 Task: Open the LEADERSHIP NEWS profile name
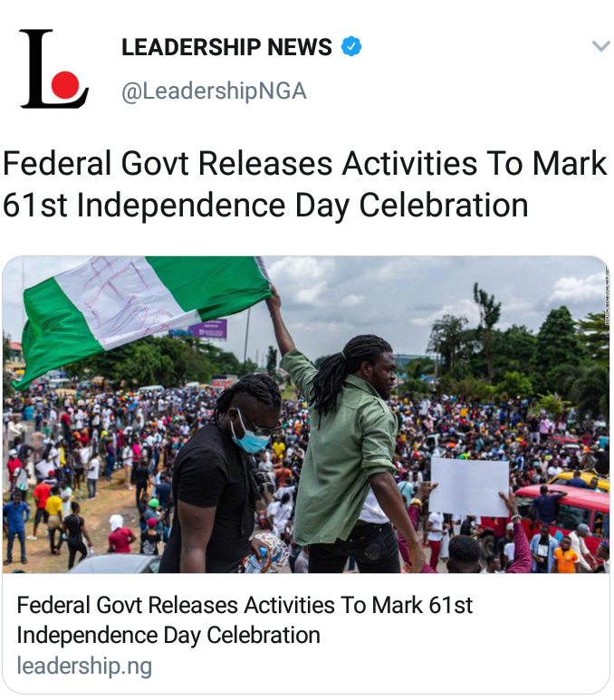226,47
